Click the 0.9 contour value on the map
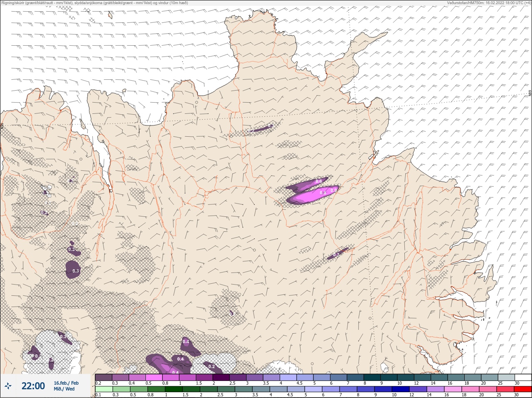This screenshot has height=398, width=532. [334, 190]
